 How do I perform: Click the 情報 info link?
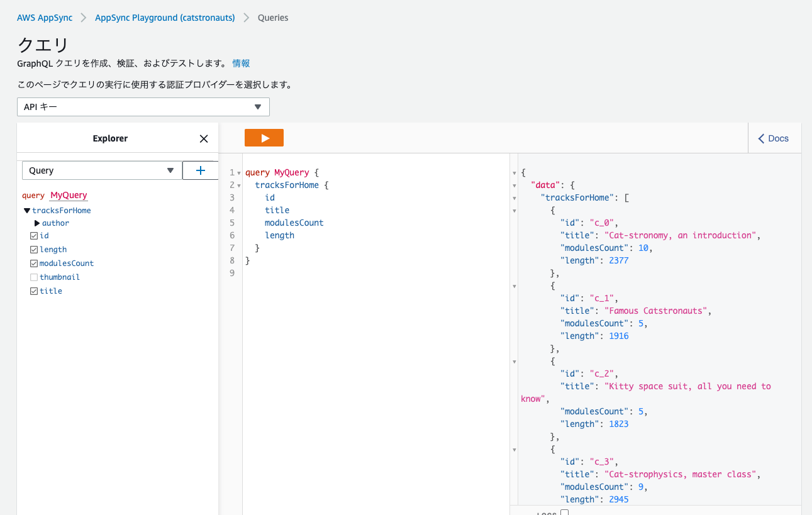coord(241,63)
